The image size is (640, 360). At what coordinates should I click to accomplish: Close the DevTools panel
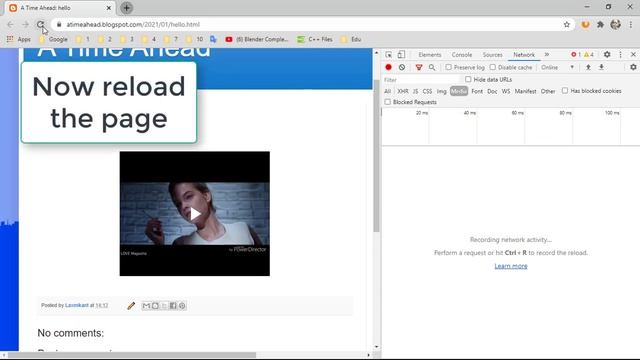633,55
